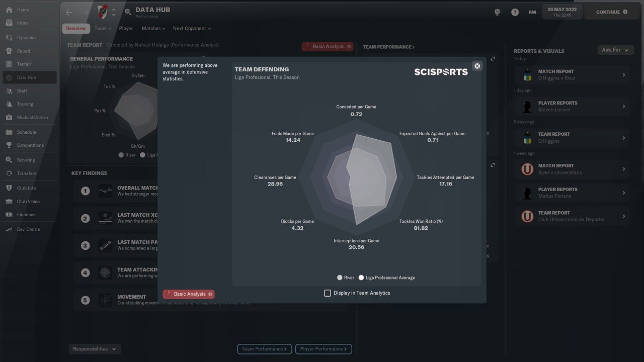644x362 pixels.
Task: Expand the Matches tab dropdown
Action: [x=153, y=29]
